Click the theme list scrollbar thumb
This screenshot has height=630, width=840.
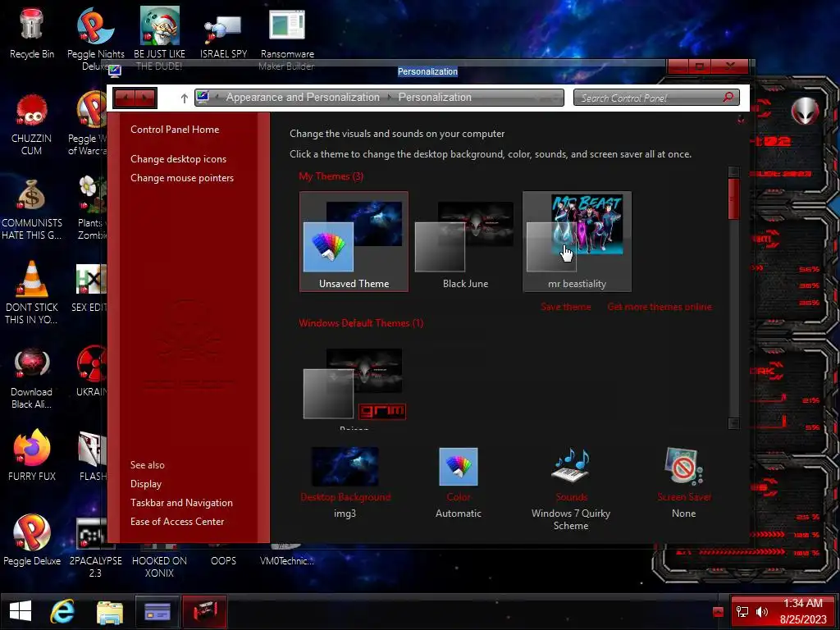733,199
